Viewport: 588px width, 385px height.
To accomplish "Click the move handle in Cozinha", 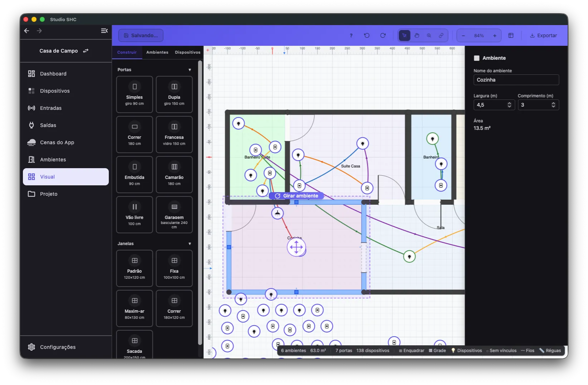I will (x=296, y=247).
